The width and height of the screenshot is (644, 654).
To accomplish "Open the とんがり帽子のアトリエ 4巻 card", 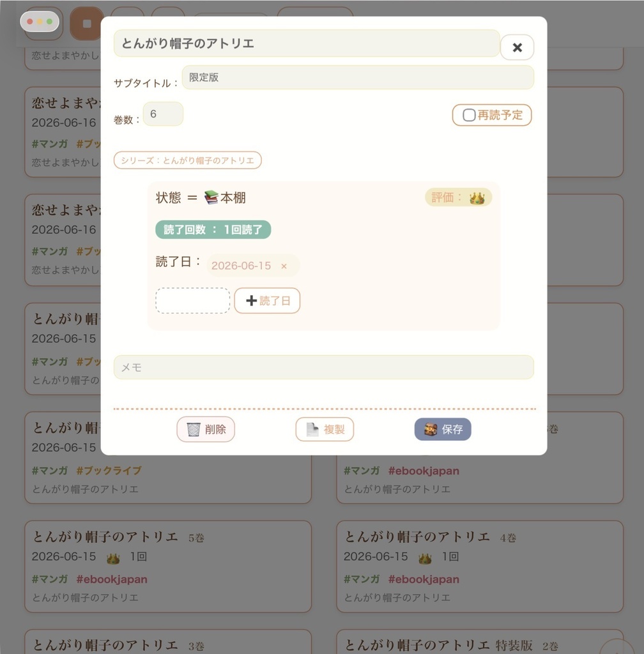I will pos(480,567).
